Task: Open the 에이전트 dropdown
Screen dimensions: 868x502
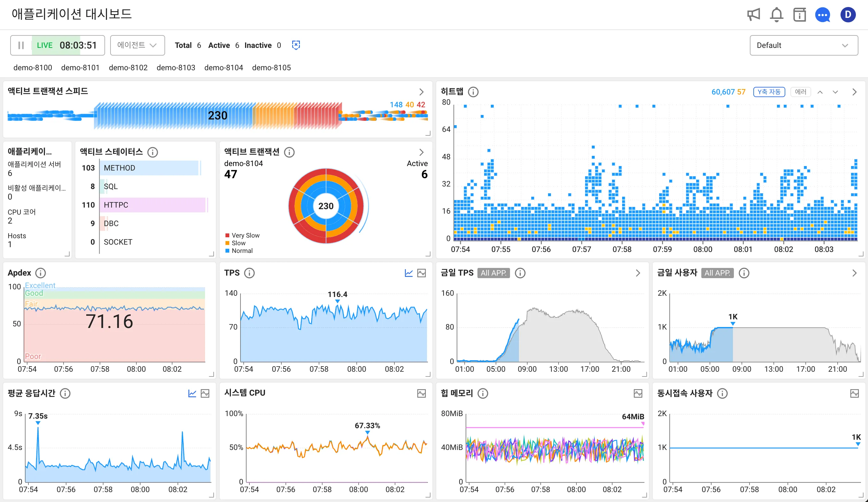Action: coord(137,45)
